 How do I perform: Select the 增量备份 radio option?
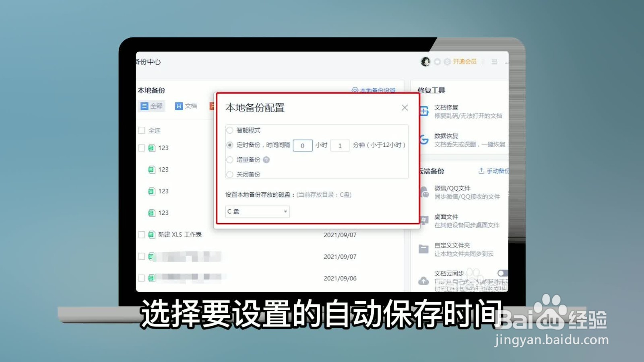click(230, 160)
